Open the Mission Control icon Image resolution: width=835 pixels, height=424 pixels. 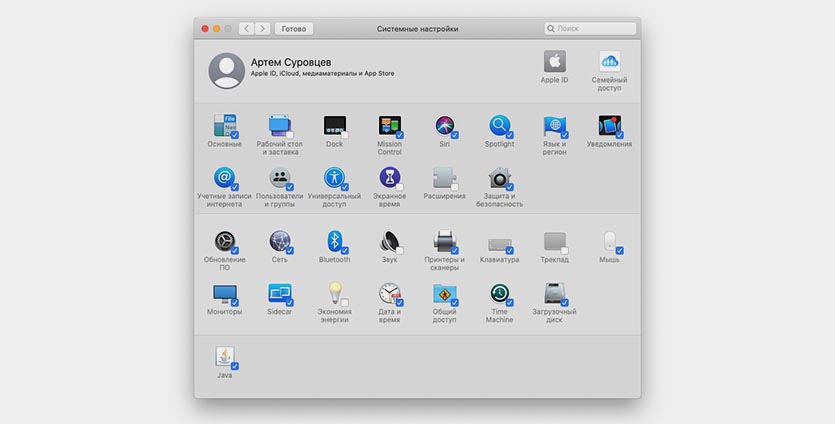pos(389,126)
